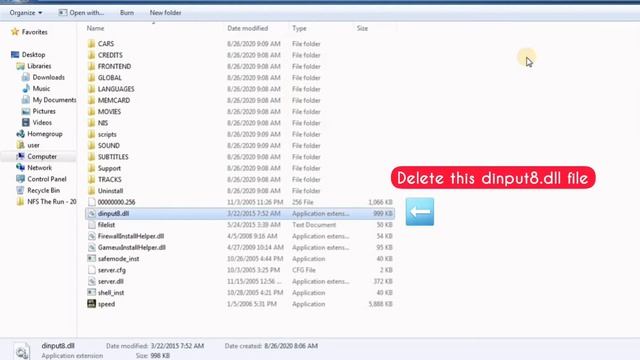Click the Burn toolbar button
Screen dimensions: 640x360
(x=127, y=13)
